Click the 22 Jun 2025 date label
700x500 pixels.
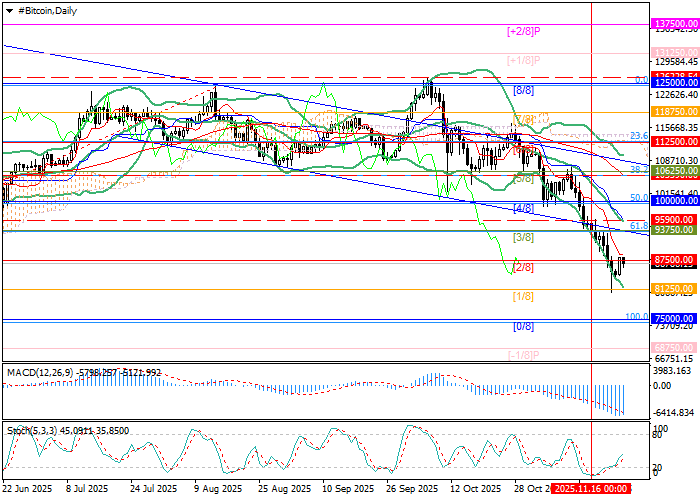27,490
